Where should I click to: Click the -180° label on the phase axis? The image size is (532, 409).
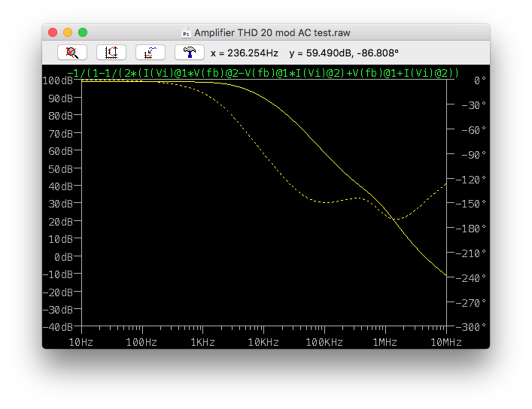click(471, 229)
